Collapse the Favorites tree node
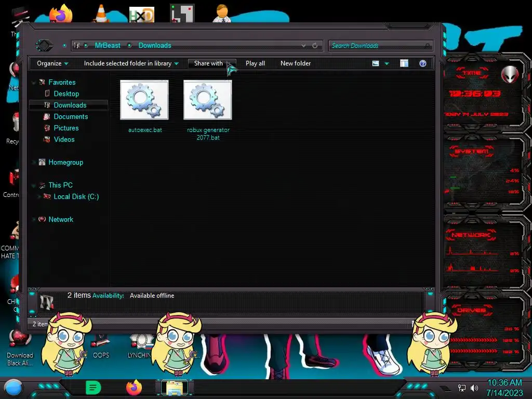The image size is (532, 399). 34,83
